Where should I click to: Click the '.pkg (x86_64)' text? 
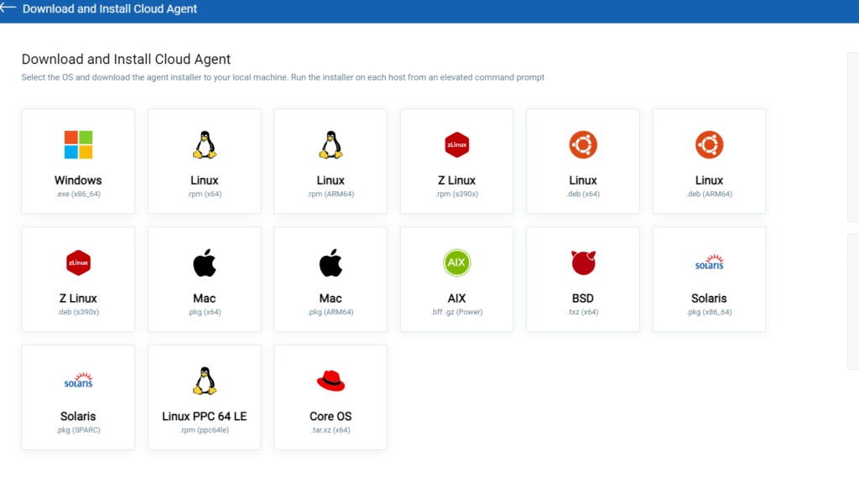[x=709, y=312]
